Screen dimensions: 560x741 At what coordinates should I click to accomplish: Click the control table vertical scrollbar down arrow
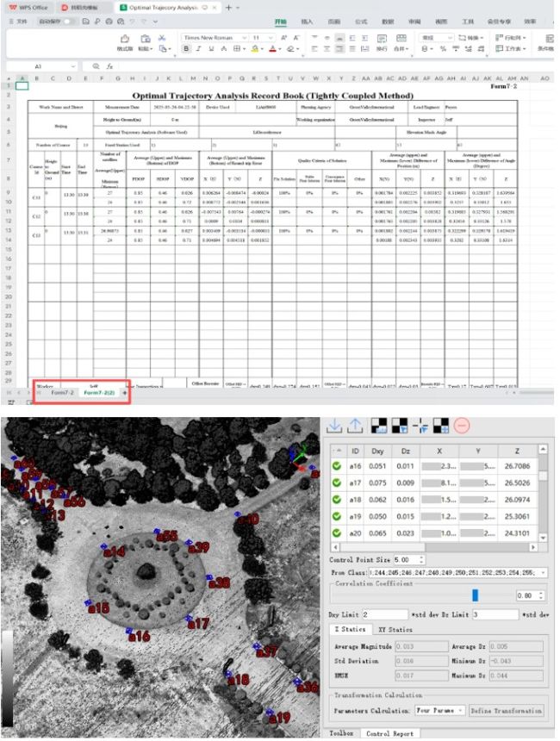[543, 538]
